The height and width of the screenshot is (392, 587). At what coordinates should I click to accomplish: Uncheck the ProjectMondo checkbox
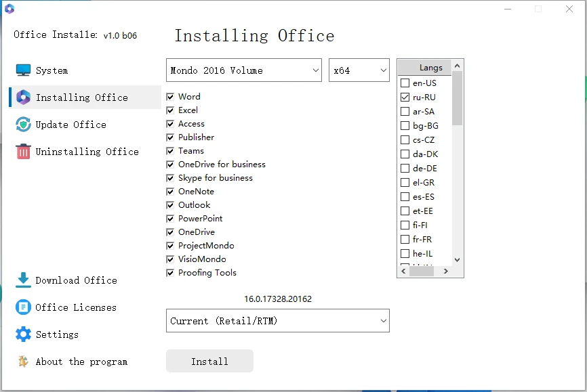point(170,246)
